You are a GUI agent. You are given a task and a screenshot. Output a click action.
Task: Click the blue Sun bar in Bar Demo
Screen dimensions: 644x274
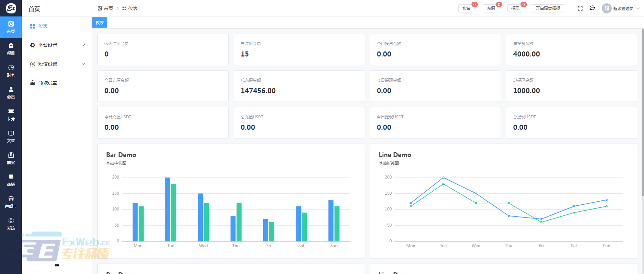point(331,221)
